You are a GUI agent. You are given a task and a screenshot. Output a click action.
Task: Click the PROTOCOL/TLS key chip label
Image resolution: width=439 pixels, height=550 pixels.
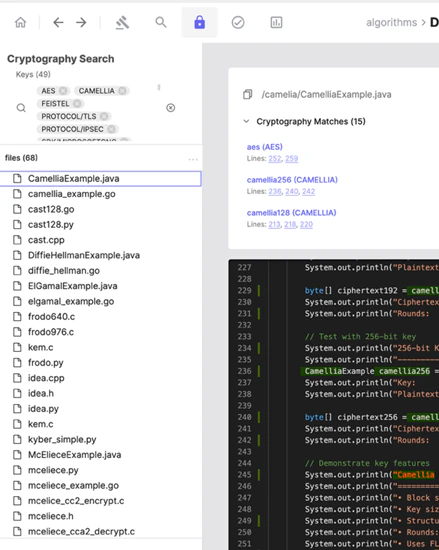[x=69, y=116]
